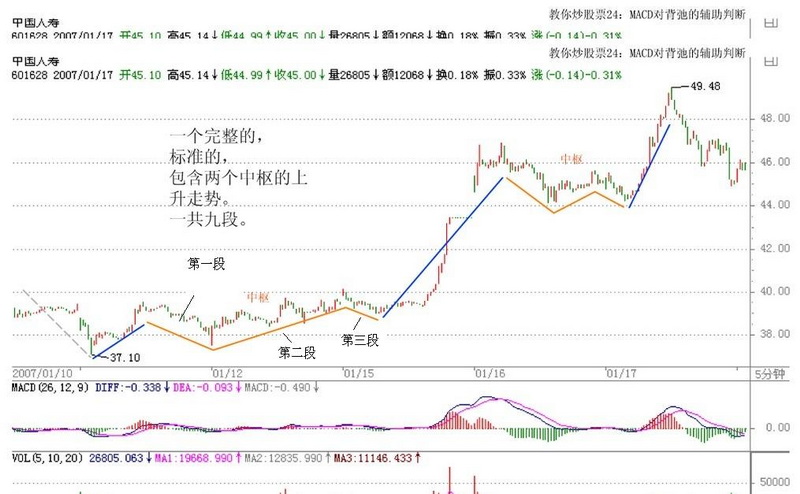Click the 37.10 low price marker
The height and width of the screenshot is (494, 800).
click(x=125, y=357)
